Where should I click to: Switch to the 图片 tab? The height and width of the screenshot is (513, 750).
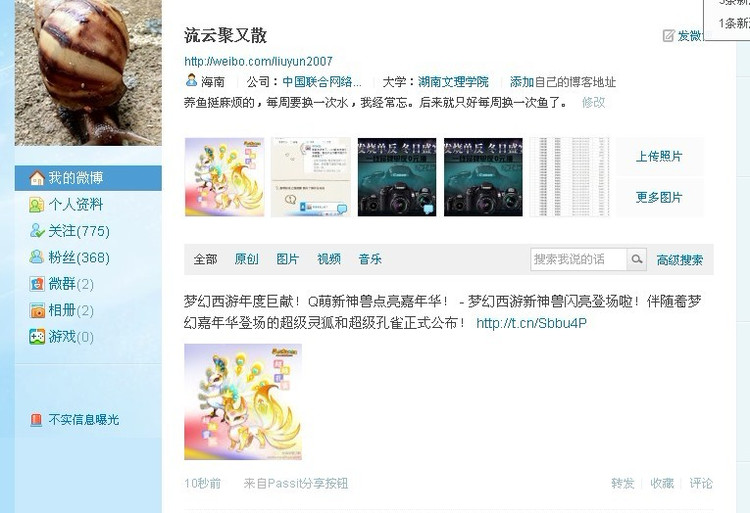(287, 259)
